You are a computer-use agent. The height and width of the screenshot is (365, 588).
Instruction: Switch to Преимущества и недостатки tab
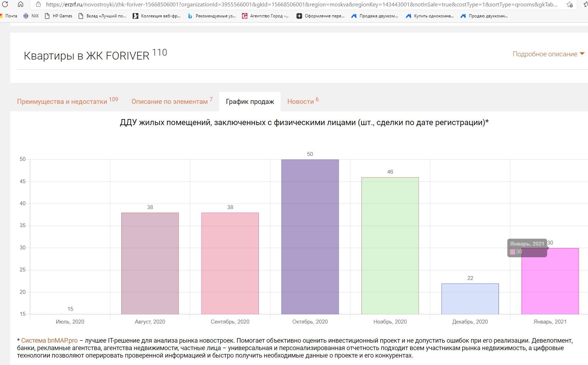coord(62,102)
